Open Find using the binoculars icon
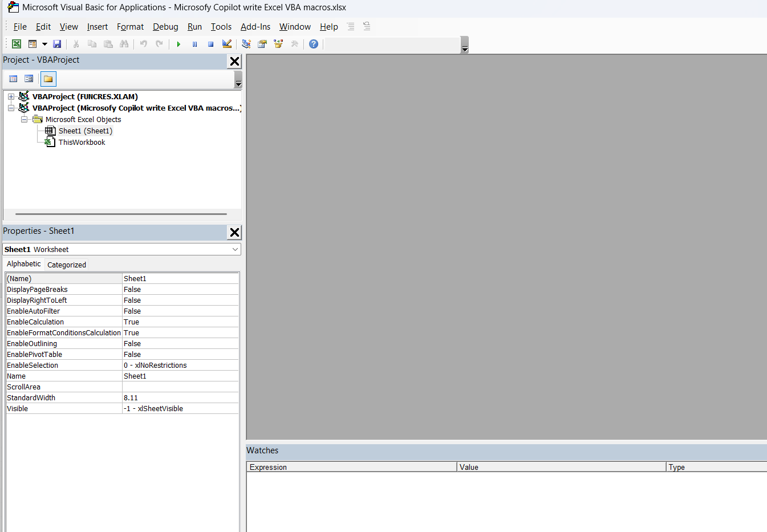The image size is (767, 532). 124,44
